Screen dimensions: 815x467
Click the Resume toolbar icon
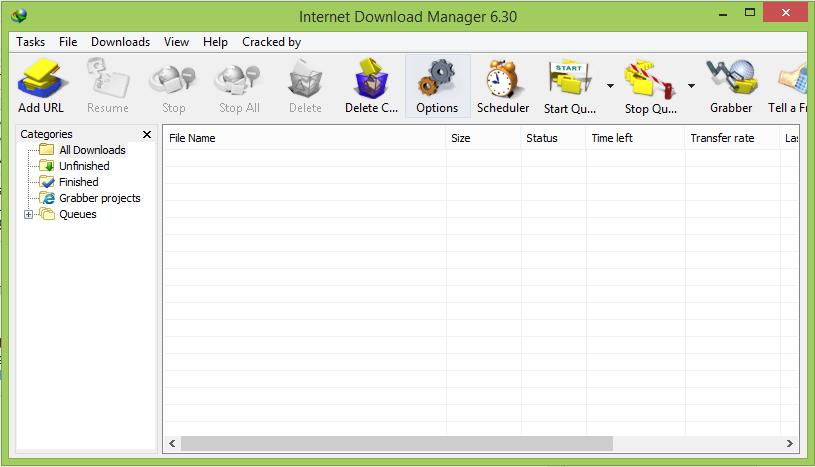click(108, 79)
